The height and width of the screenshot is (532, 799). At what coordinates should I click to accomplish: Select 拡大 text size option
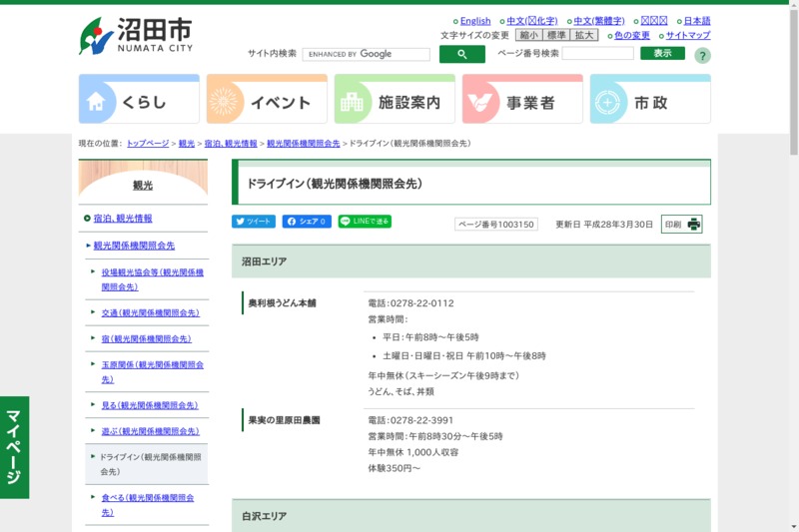click(584, 35)
